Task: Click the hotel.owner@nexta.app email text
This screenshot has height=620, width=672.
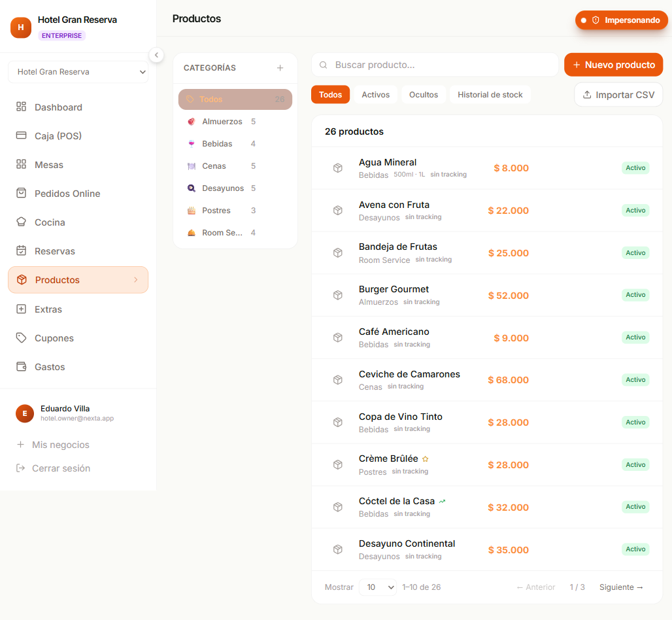Action: [x=77, y=418]
